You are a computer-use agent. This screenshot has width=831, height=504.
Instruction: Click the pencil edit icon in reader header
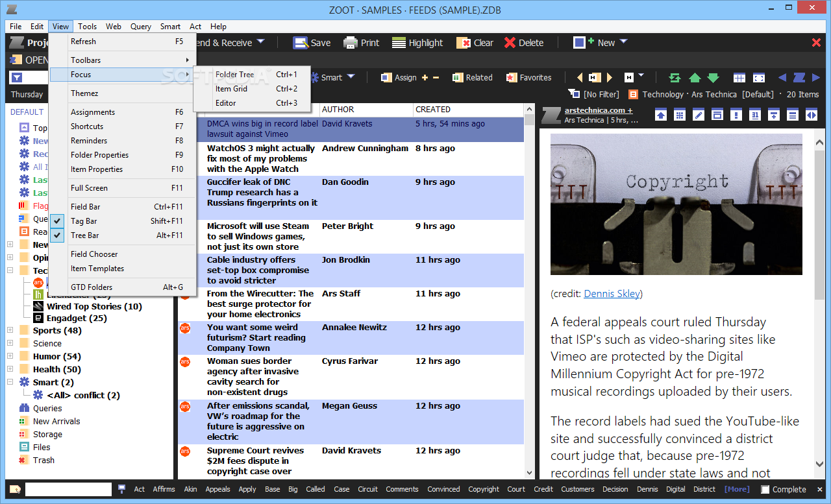coord(699,115)
